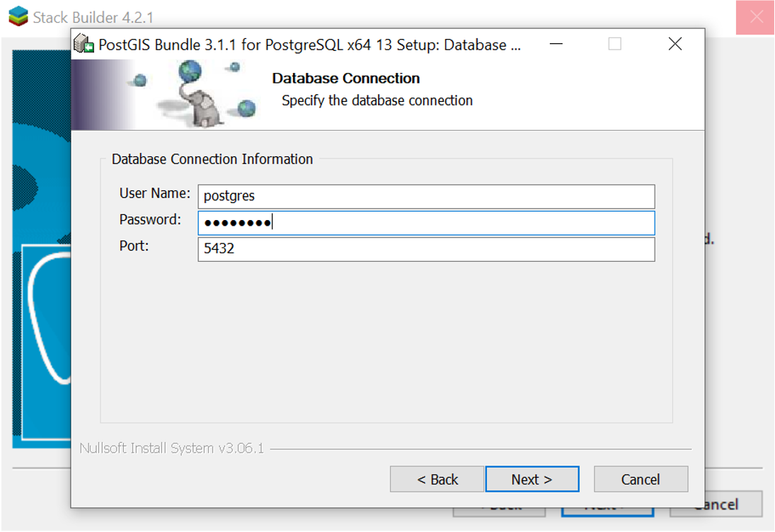Go to previous step with < Back

tap(437, 479)
